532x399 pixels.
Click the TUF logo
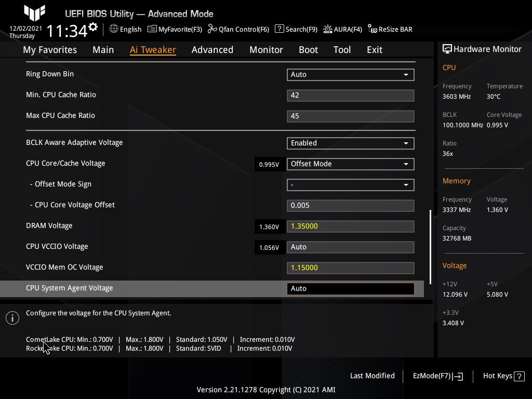click(34, 12)
